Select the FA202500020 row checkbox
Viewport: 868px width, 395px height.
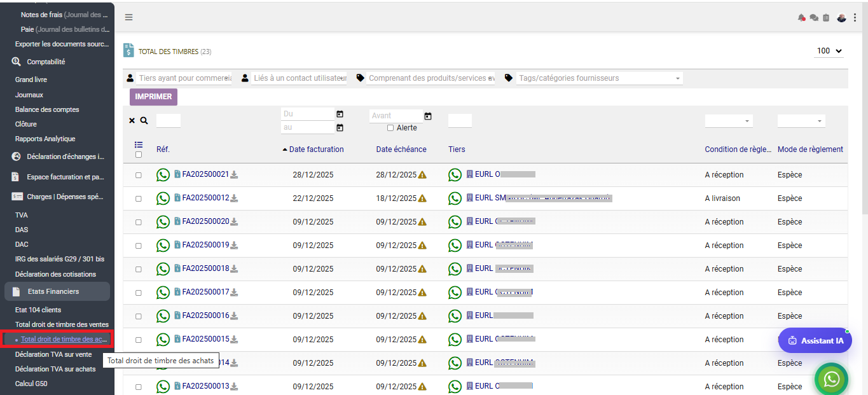pyautogui.click(x=139, y=223)
